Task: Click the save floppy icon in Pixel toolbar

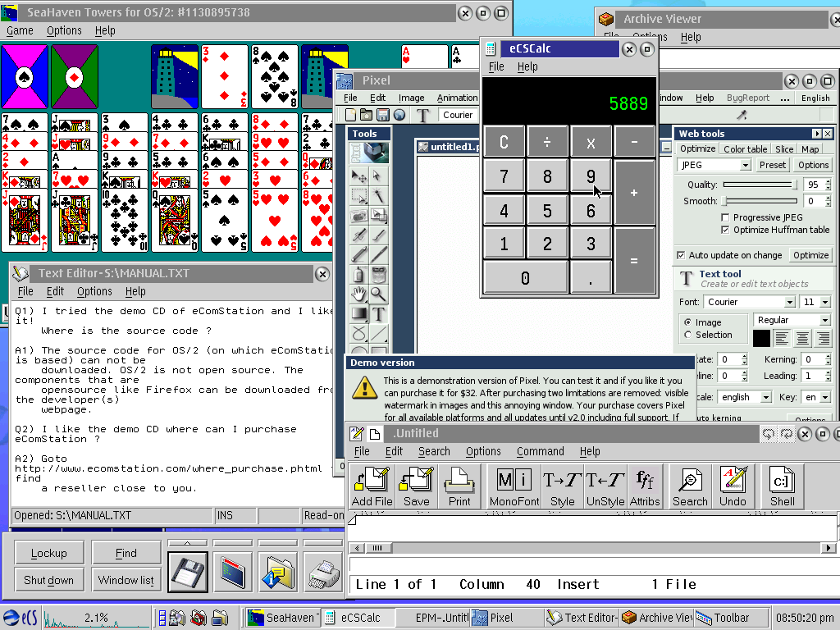Action: point(382,115)
